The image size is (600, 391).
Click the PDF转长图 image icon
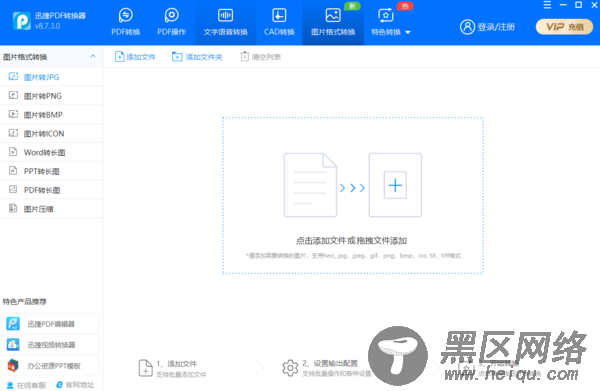[13, 189]
